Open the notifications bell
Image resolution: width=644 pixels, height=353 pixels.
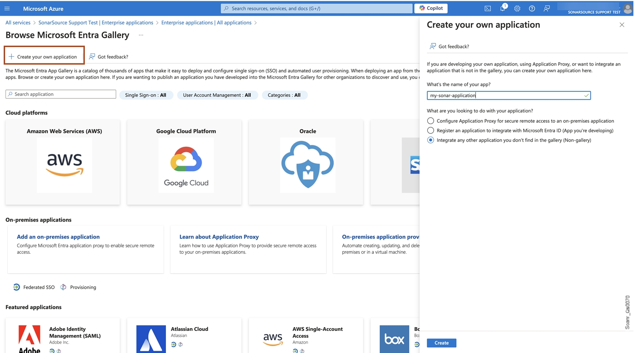tap(502, 8)
